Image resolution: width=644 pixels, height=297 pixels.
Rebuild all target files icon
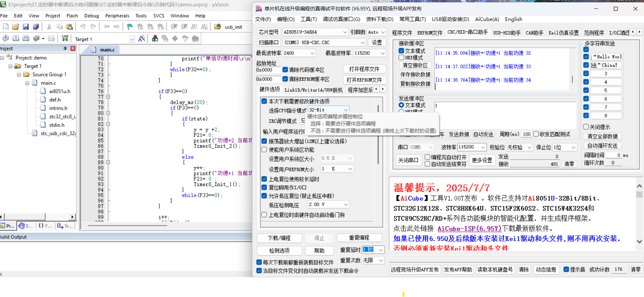point(26,38)
